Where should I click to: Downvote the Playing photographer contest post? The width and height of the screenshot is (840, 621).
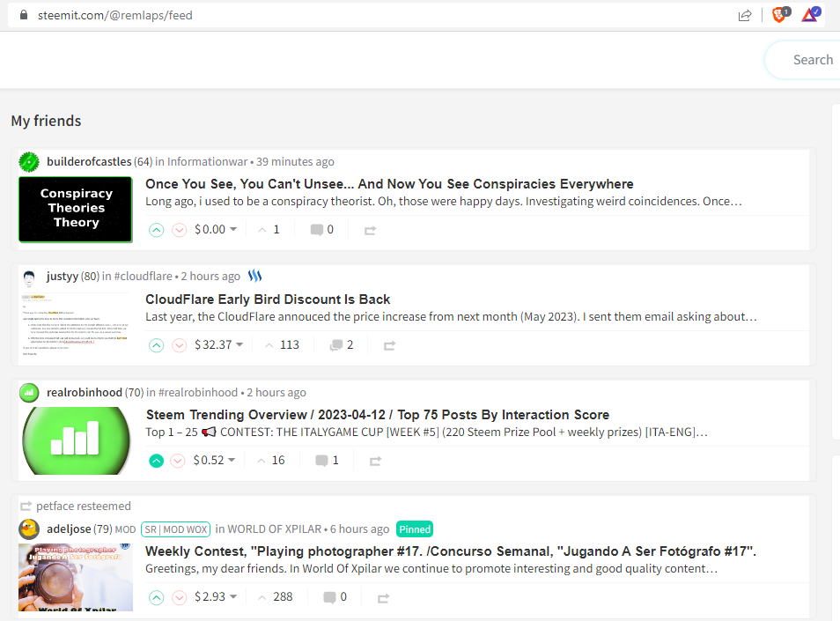coord(179,597)
